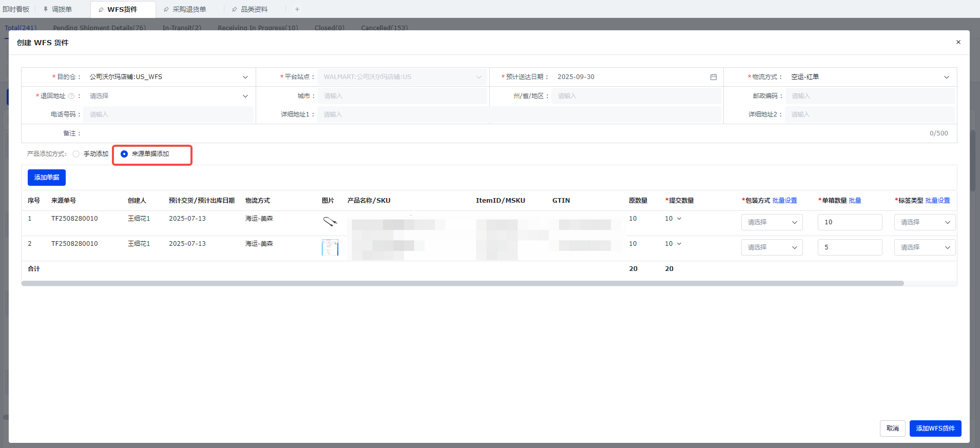
Task: Add a new tab with the plus icon
Action: click(x=297, y=9)
